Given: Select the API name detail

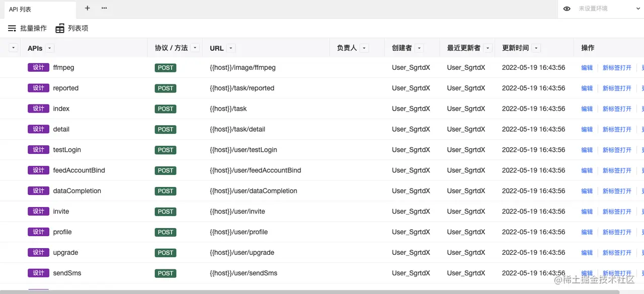Looking at the screenshot, I should click(61, 129).
